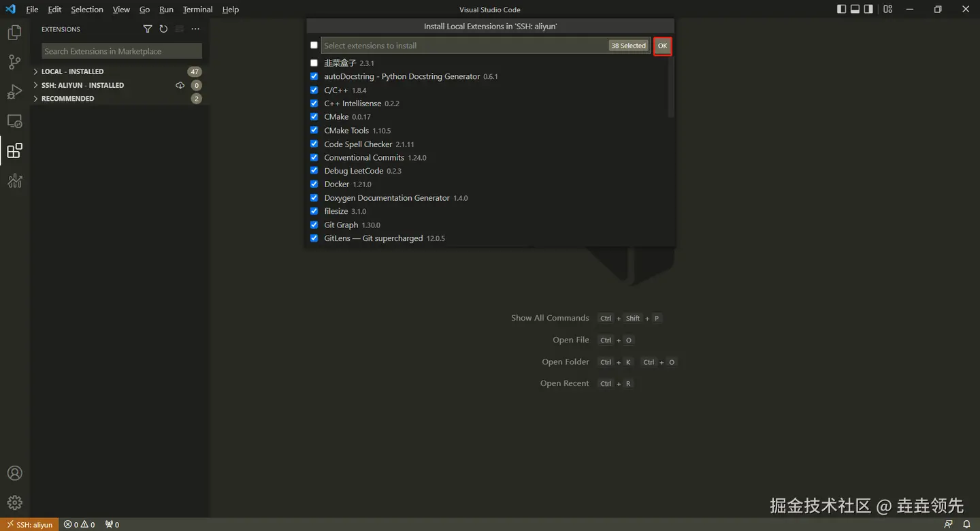Click the Show All Commands hint
The width and height of the screenshot is (980, 531).
point(550,318)
